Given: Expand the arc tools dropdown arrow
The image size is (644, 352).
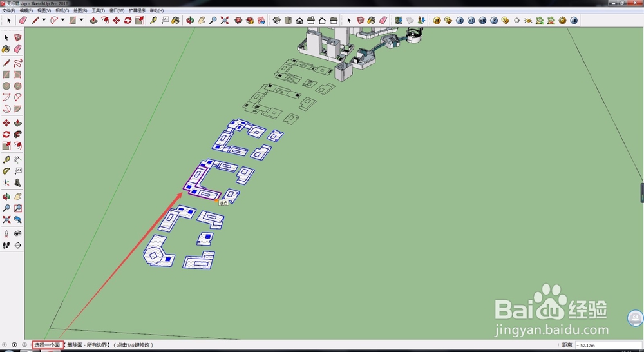Looking at the screenshot, I should point(63,20).
